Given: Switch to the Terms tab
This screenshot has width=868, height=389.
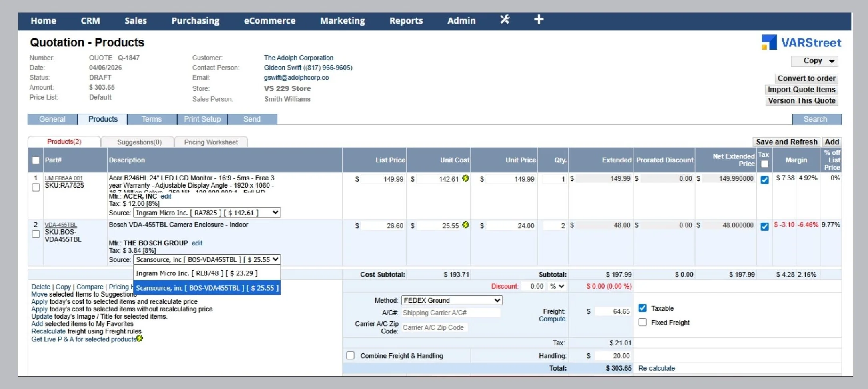Looking at the screenshot, I should click(x=152, y=119).
